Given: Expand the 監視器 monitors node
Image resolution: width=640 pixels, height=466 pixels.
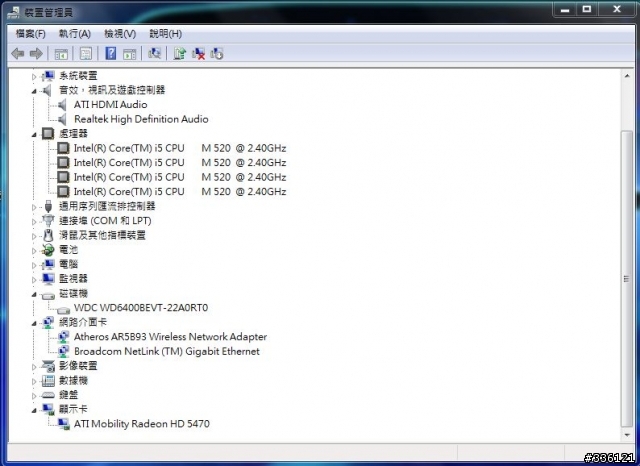Looking at the screenshot, I should tap(34, 280).
